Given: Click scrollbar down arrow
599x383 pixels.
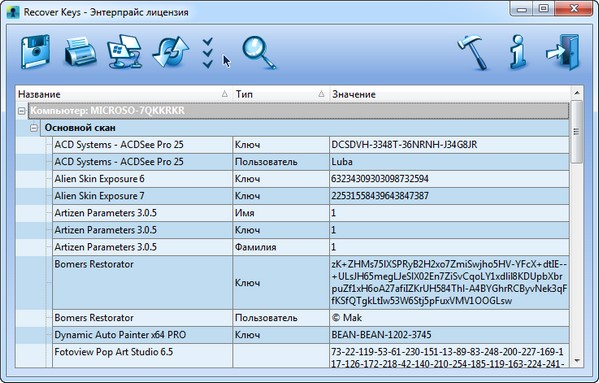Looking at the screenshot, I should pos(577,361).
